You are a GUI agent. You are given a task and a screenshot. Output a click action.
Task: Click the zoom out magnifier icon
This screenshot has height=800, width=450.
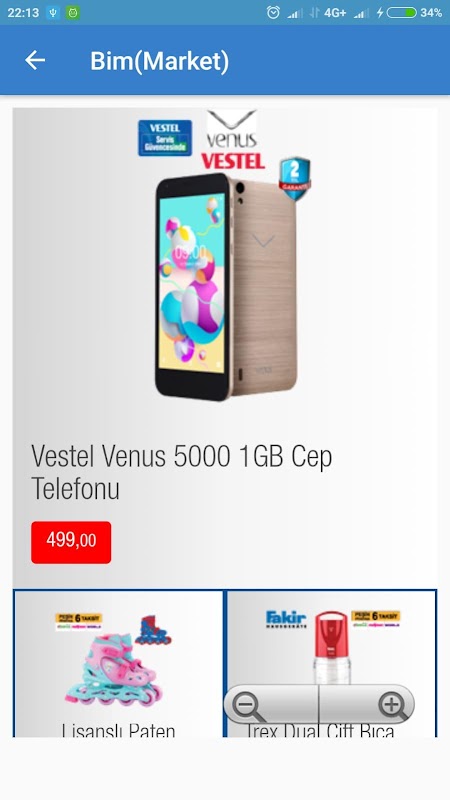248,707
